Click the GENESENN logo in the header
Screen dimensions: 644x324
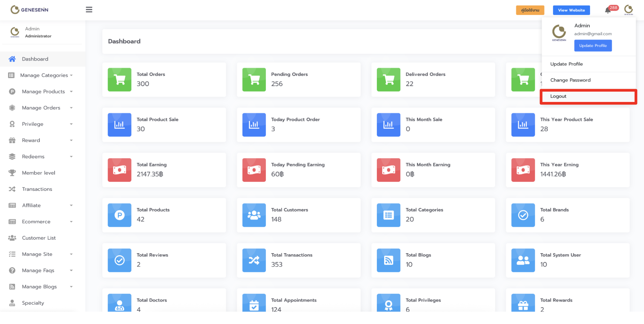coord(30,10)
